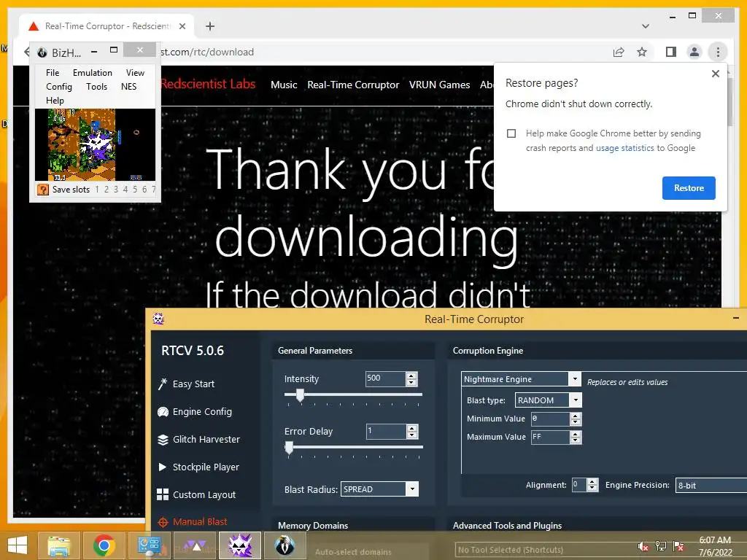Open BizHawk Emulation menu
Screen dimensions: 747x560
[x=93, y=73]
